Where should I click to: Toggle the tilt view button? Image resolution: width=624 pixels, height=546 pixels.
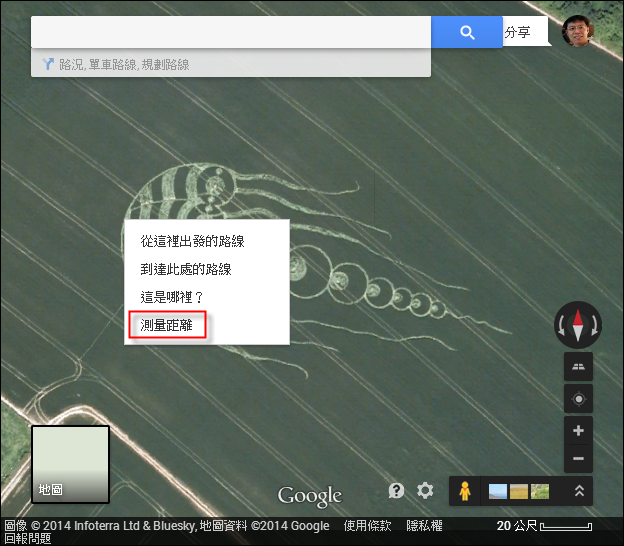point(578,367)
